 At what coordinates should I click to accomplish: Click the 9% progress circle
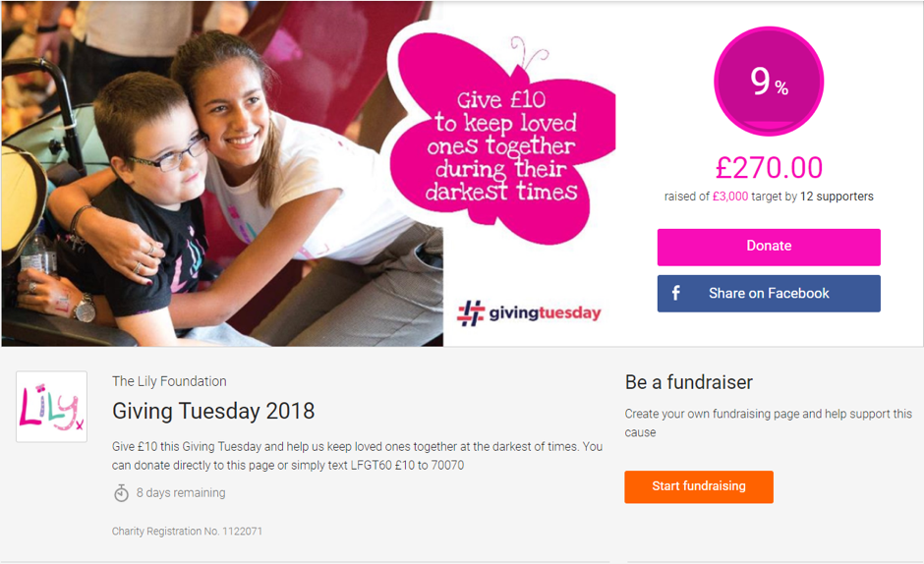pos(769,82)
